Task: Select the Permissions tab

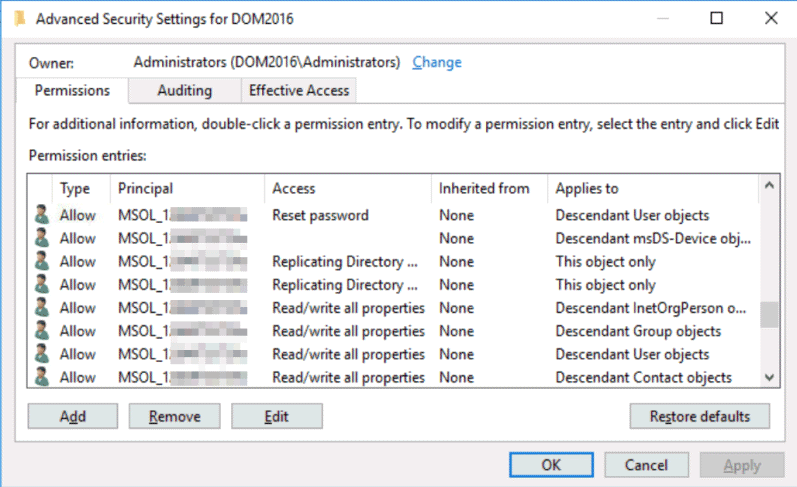Action: [72, 91]
